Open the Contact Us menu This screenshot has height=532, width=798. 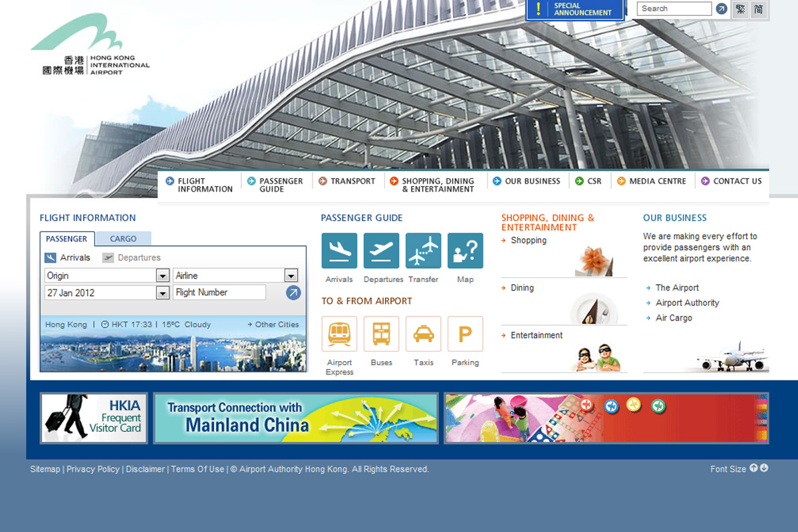[731, 181]
